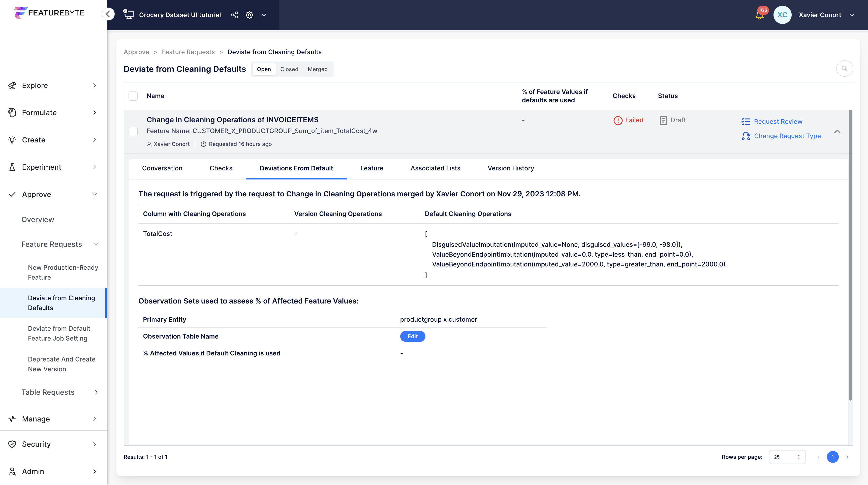Click the vertical scrollbar of the table
Screen dimensions: 868x485
coord(850,255)
